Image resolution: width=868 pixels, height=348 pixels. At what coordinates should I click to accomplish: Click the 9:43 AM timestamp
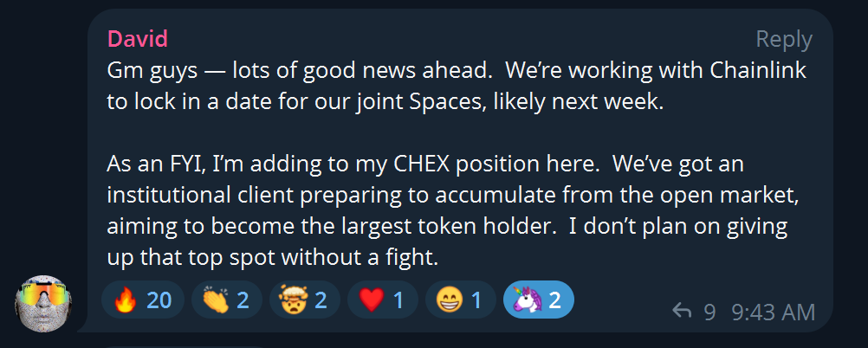774,312
